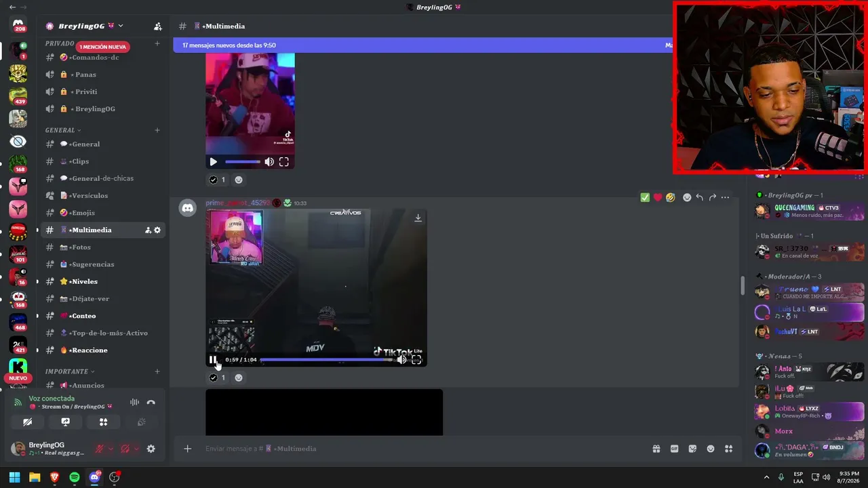The width and height of the screenshot is (868, 488).
Task: Open attachment plus button in message bar
Action: (188, 449)
